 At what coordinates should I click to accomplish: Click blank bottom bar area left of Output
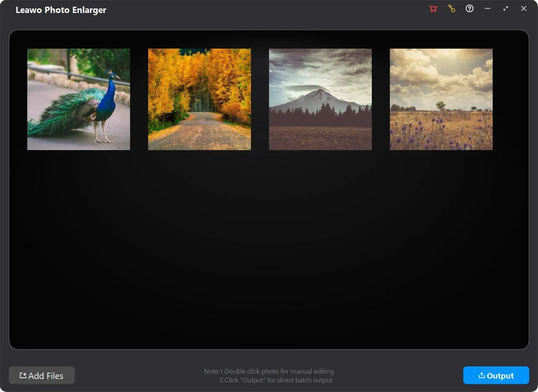399,375
